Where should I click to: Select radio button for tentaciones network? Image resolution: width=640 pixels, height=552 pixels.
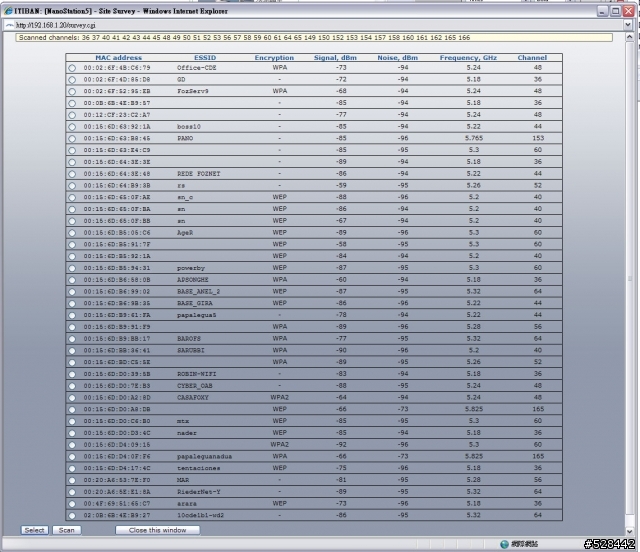[x=72, y=468]
